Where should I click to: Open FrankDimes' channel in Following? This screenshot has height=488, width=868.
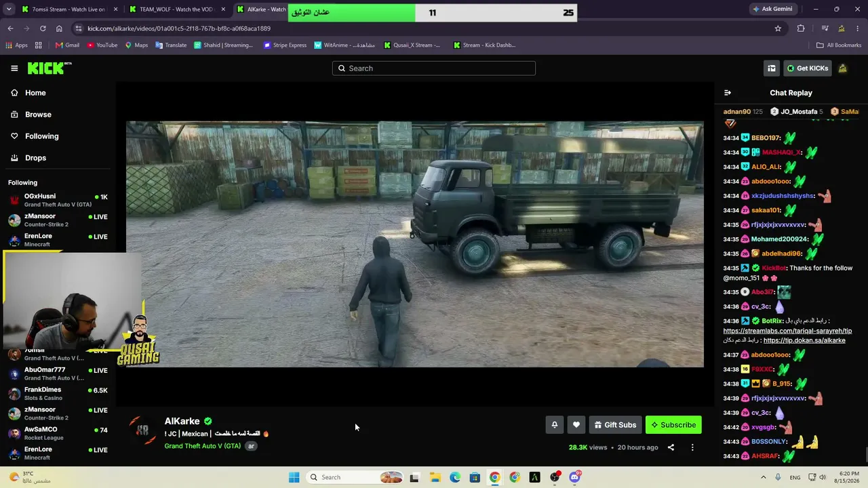point(58,393)
